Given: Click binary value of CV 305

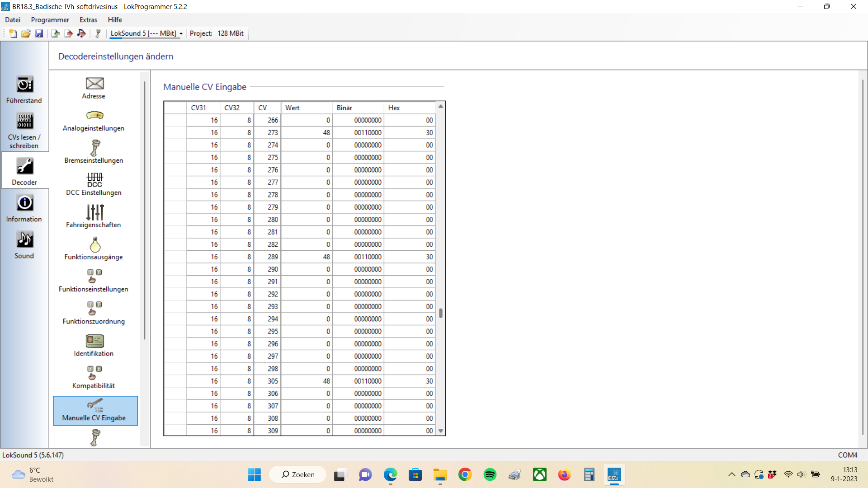Looking at the screenshot, I should (x=358, y=381).
